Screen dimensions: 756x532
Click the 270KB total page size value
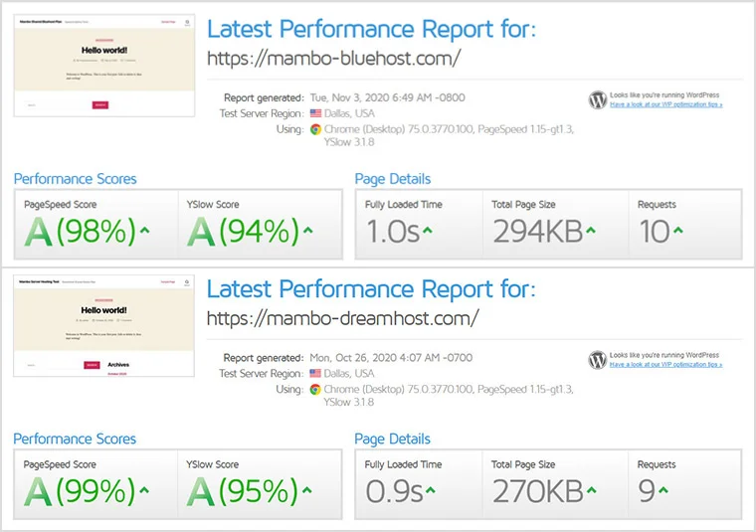538,491
